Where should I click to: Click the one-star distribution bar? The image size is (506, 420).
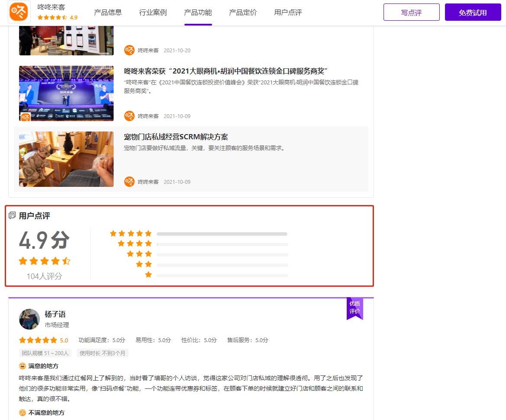coord(222,276)
